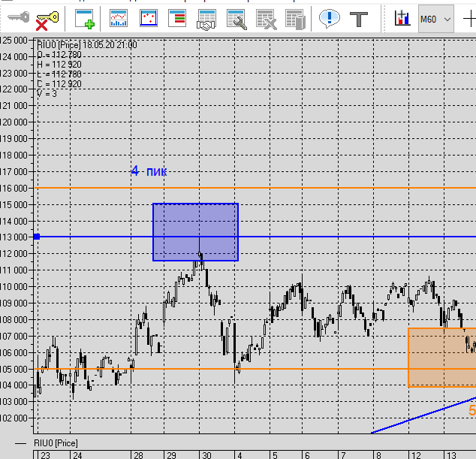Screen dimensions: 476x459
Task: Click the 'RIU0 [Price] 18.05.20 21:00' header text
Action: point(87,45)
